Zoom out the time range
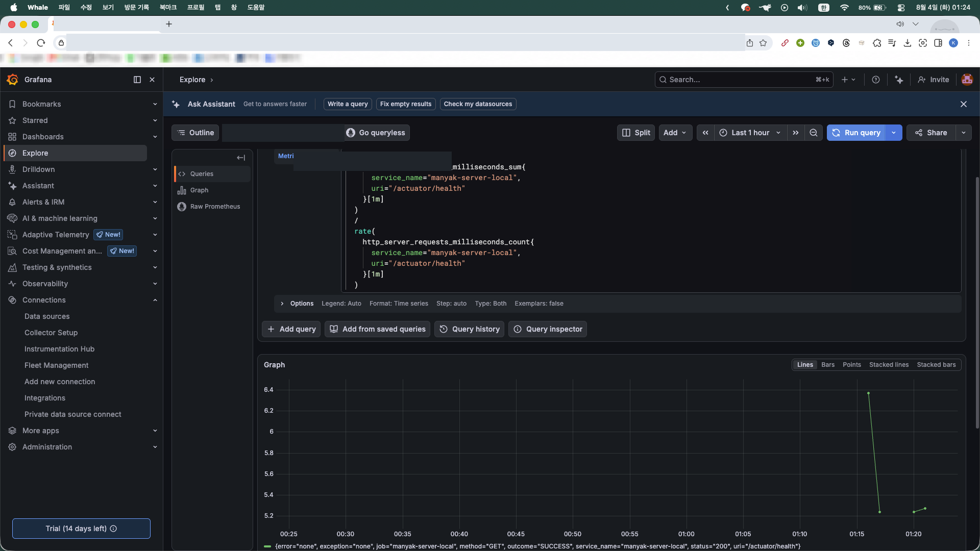The width and height of the screenshot is (980, 551). click(x=814, y=133)
